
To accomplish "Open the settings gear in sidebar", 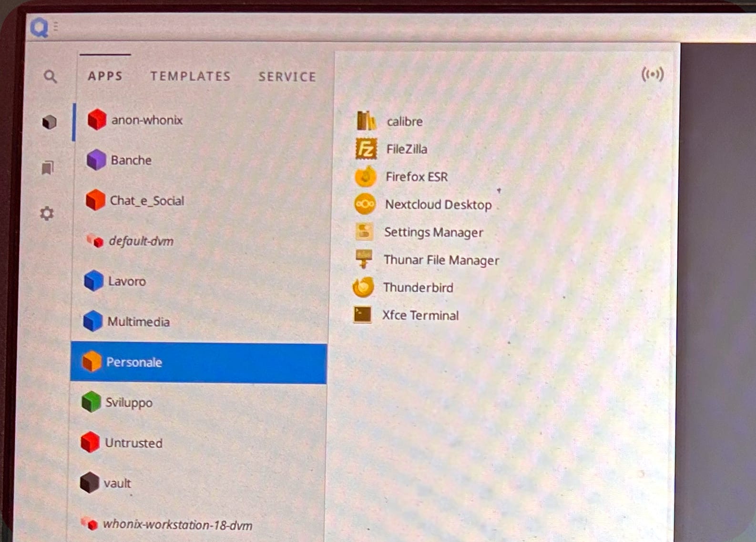I will point(47,213).
